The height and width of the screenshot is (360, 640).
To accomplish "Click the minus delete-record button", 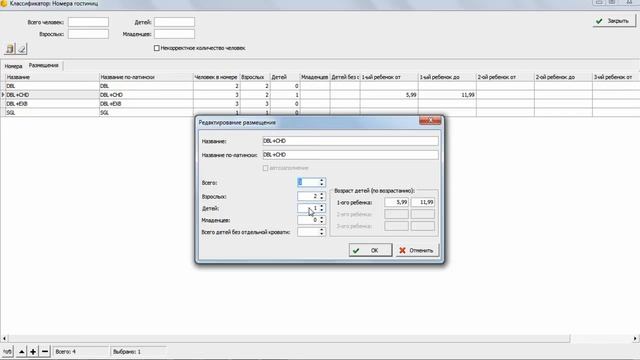I will point(45,351).
